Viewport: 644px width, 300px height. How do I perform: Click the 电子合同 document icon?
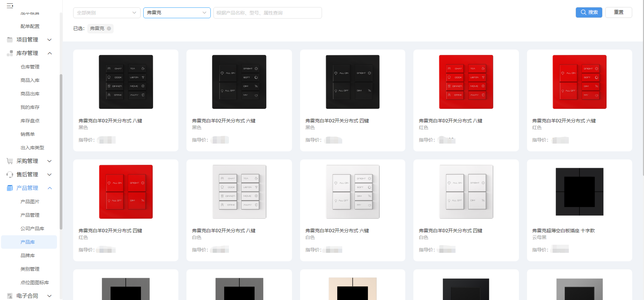[x=10, y=296]
